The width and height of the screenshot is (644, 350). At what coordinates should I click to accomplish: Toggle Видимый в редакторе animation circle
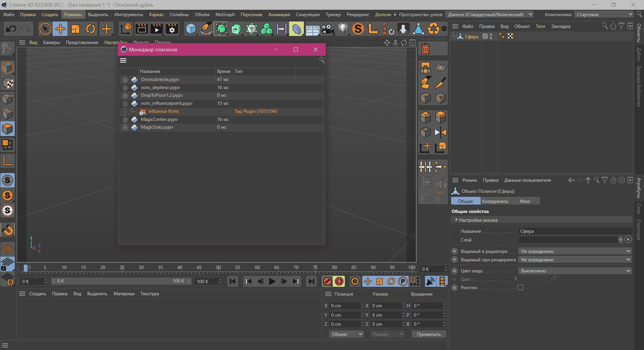point(454,251)
